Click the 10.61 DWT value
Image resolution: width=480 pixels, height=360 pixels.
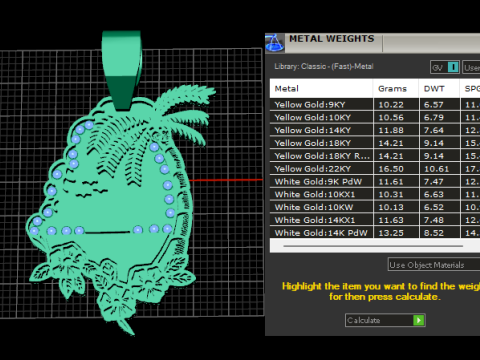tap(436, 169)
